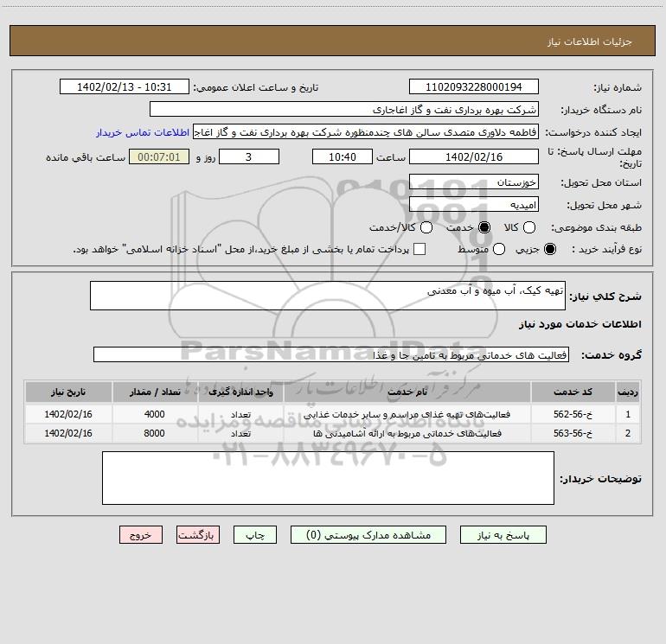Click the description field تهیه کیک، آب میوه

328,296
